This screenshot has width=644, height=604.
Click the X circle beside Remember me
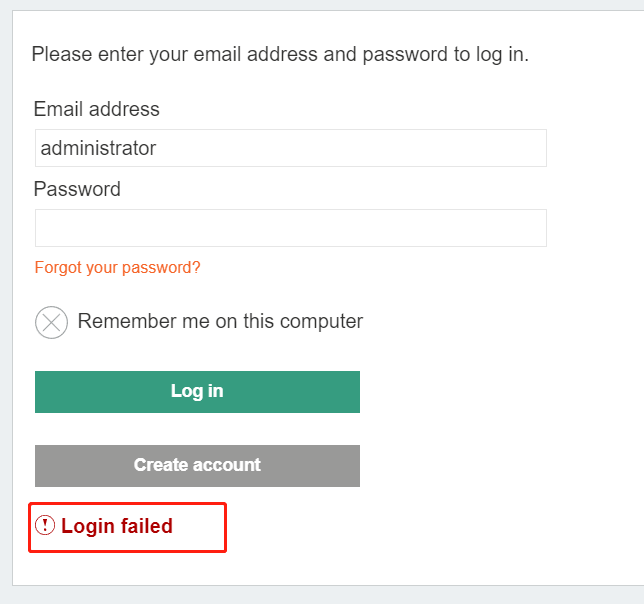click(51, 322)
